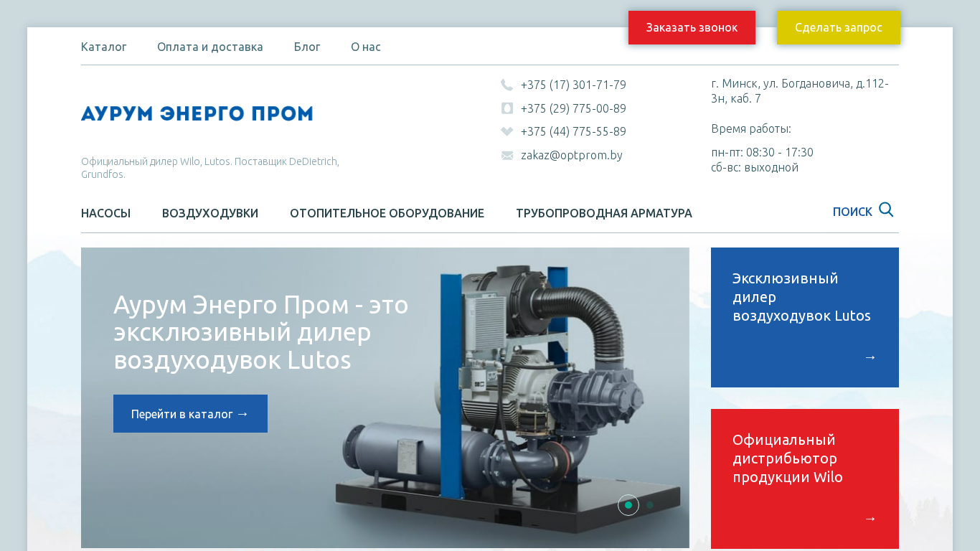Click the zakaz@optprom.by email link

572,155
